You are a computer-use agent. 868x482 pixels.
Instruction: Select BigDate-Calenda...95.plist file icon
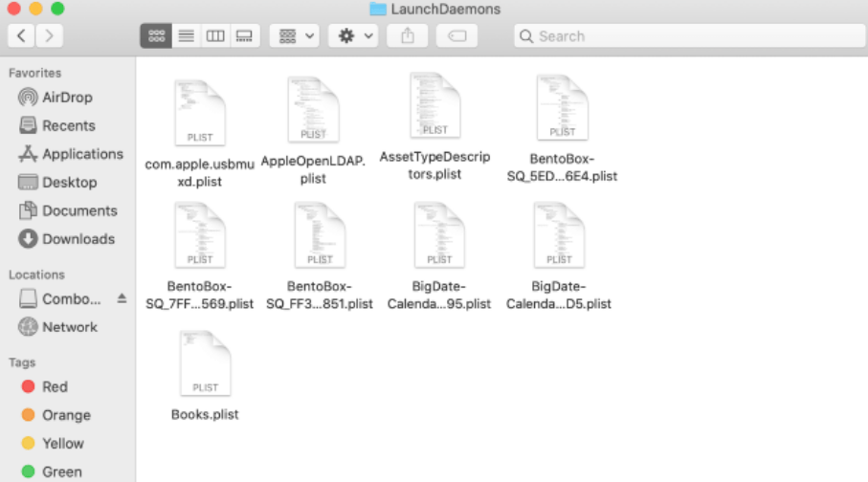[x=439, y=235]
